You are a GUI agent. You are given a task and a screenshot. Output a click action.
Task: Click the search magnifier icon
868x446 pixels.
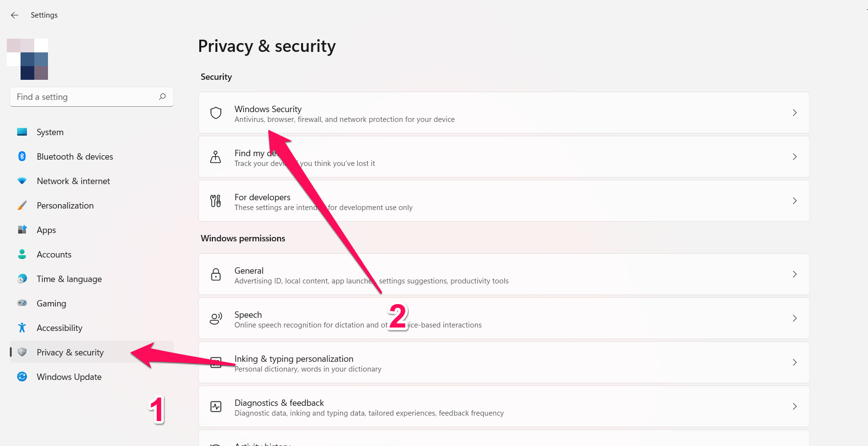click(x=163, y=96)
